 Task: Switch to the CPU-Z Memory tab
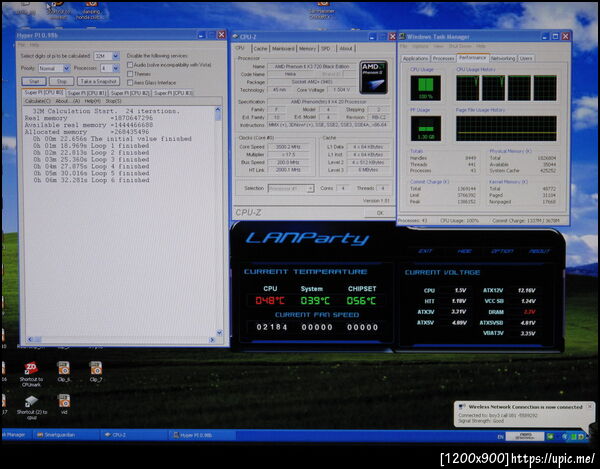click(x=308, y=49)
